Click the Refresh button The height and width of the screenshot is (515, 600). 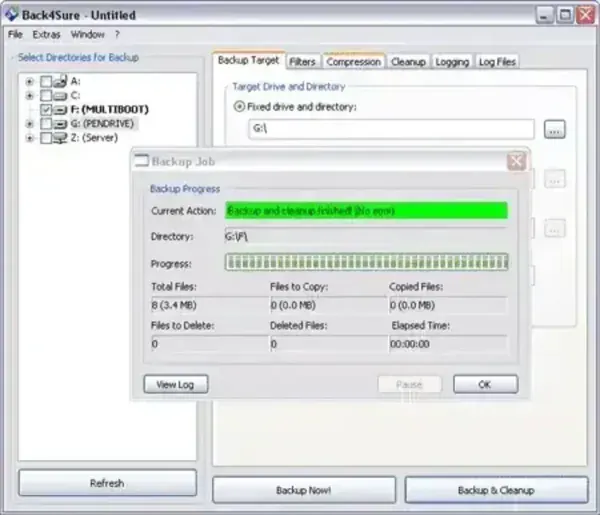107,483
